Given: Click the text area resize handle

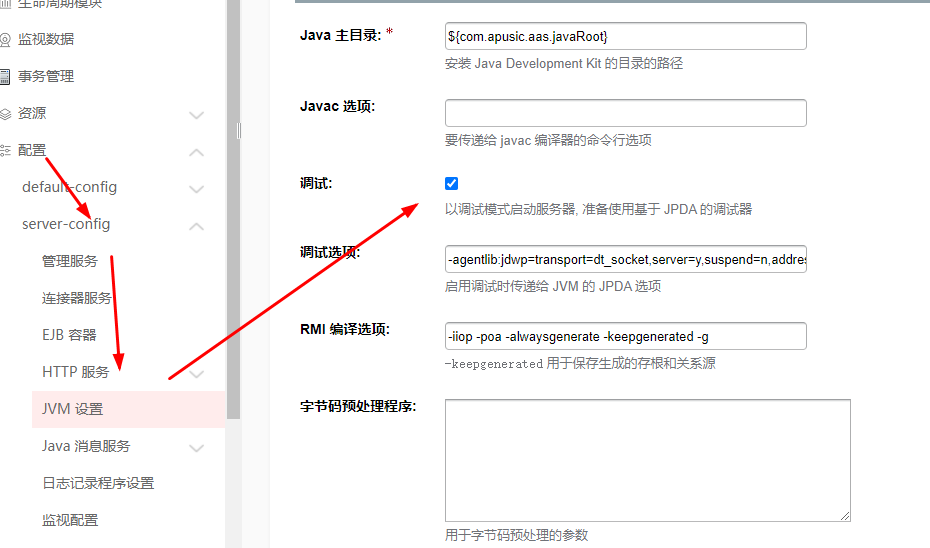Looking at the screenshot, I should pos(845,516).
